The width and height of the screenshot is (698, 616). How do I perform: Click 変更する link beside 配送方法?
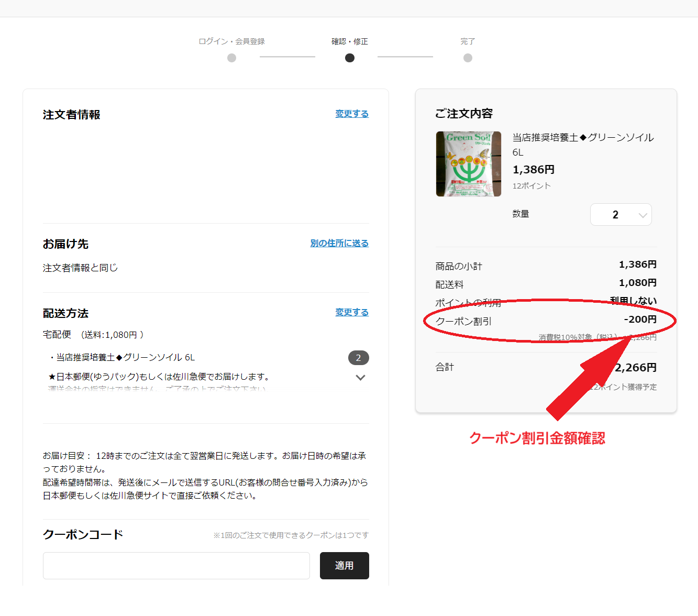(352, 312)
